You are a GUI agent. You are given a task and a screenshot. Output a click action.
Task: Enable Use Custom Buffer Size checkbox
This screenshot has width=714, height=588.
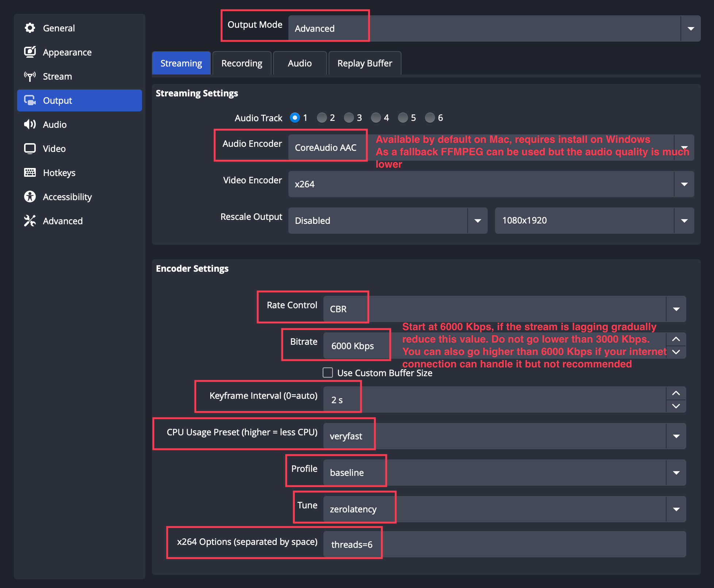328,373
